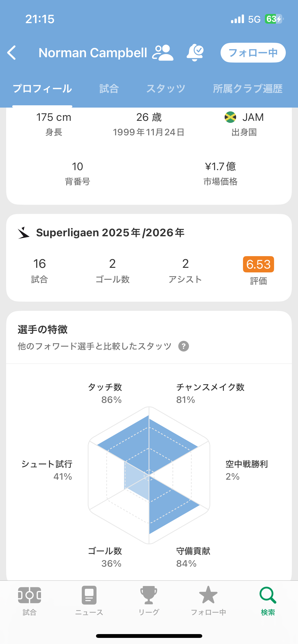Tap the Jamaica flag icon
298x644 pixels.
coord(230,117)
